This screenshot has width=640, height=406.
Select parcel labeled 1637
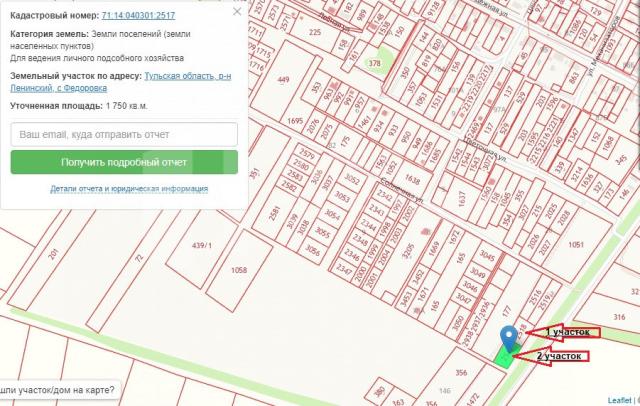tap(462, 199)
